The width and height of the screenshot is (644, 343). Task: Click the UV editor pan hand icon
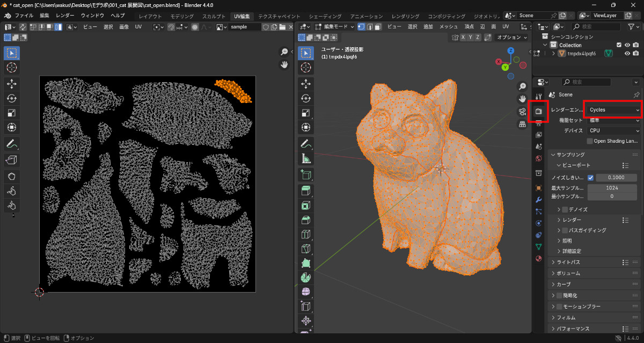coord(284,65)
